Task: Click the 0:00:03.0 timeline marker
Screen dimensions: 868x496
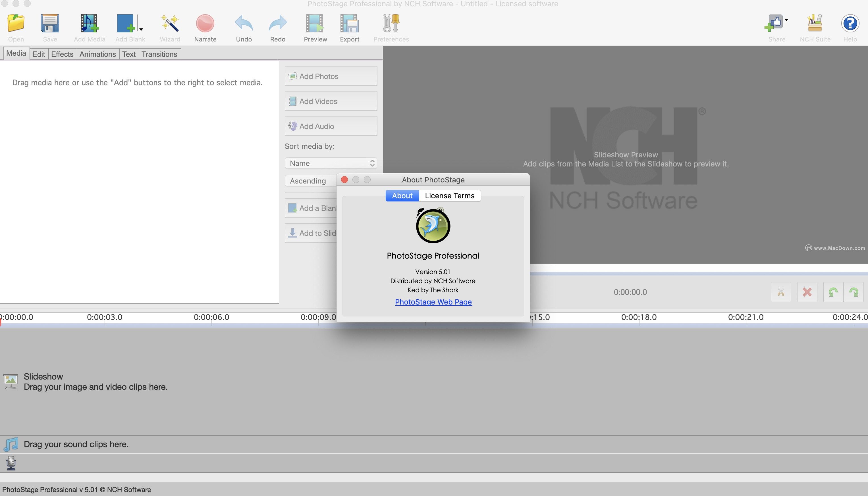Action: click(x=105, y=317)
